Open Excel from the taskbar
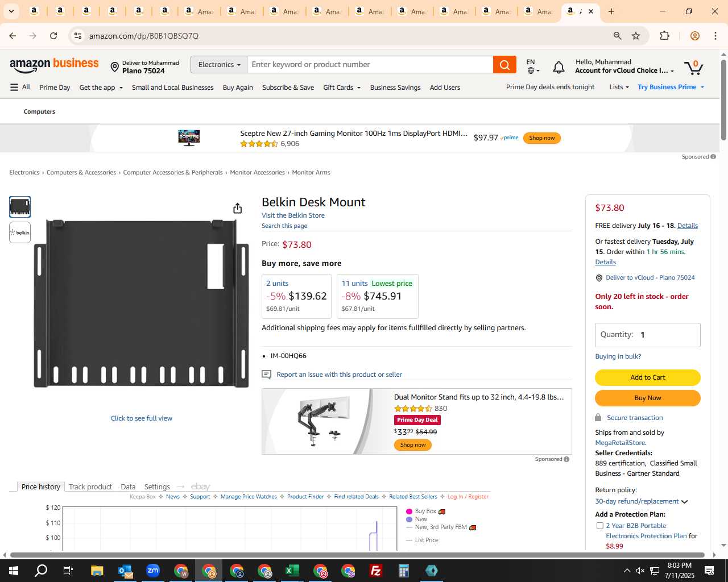 click(292, 571)
